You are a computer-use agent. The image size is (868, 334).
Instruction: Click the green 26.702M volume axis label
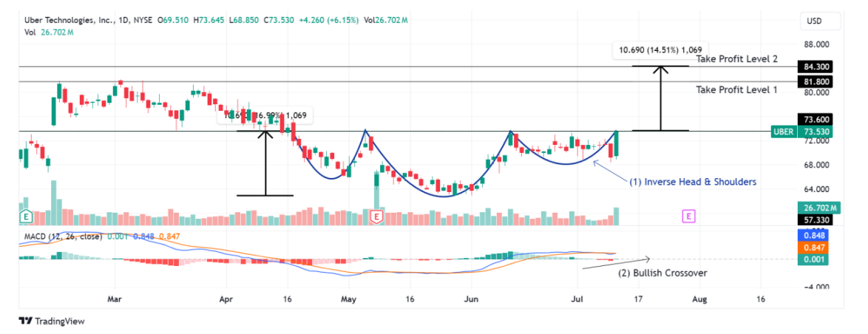[818, 208]
